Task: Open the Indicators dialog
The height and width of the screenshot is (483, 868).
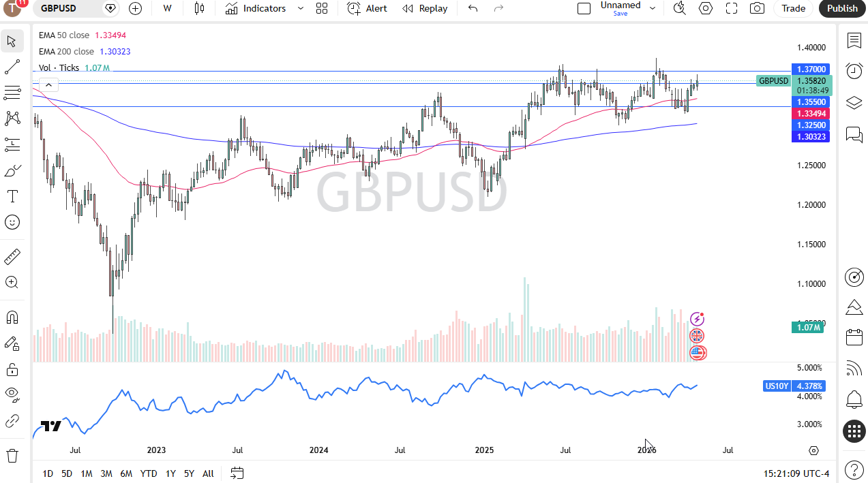Action: 256,8
